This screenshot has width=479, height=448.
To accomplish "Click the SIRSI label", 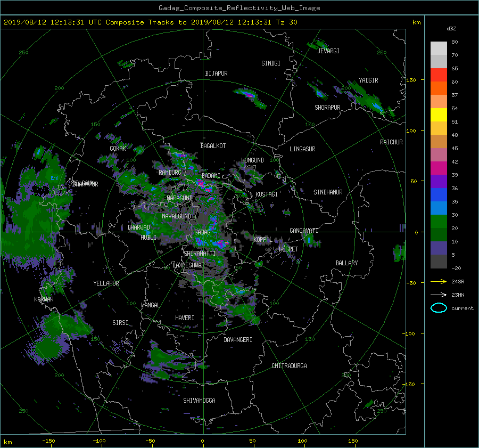I will (x=120, y=323).
